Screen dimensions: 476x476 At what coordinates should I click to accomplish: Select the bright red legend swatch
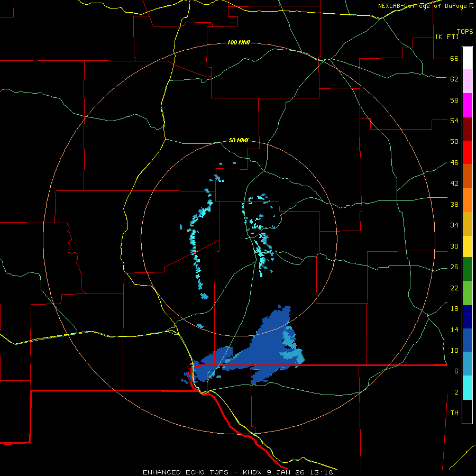click(x=467, y=152)
